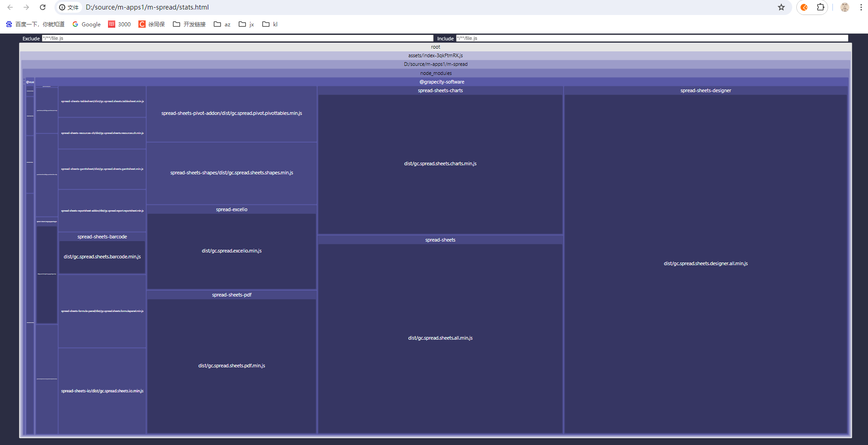Select the spread-sheets-barcode group header
868x445 pixels.
click(x=102, y=237)
